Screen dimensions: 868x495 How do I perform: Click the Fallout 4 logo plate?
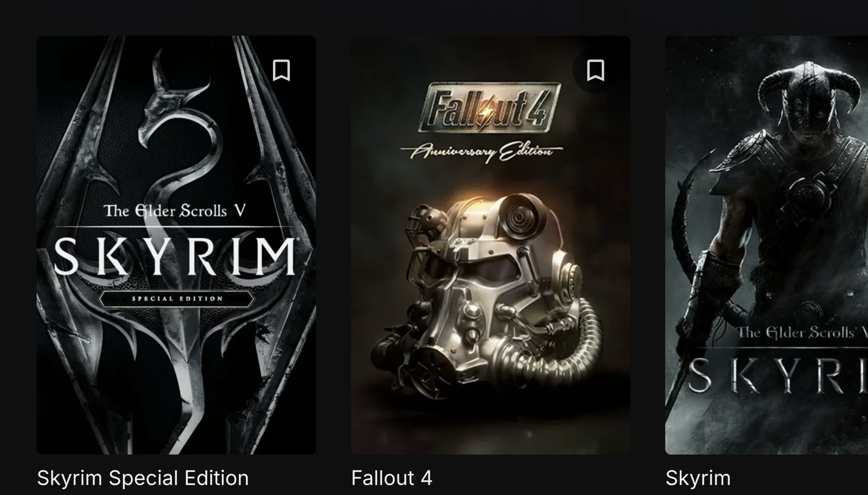click(490, 107)
